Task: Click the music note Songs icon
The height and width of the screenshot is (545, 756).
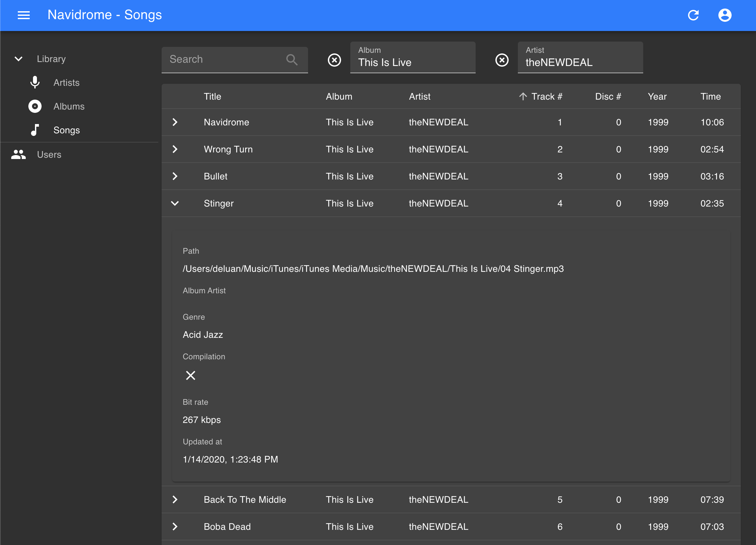Action: (x=35, y=130)
